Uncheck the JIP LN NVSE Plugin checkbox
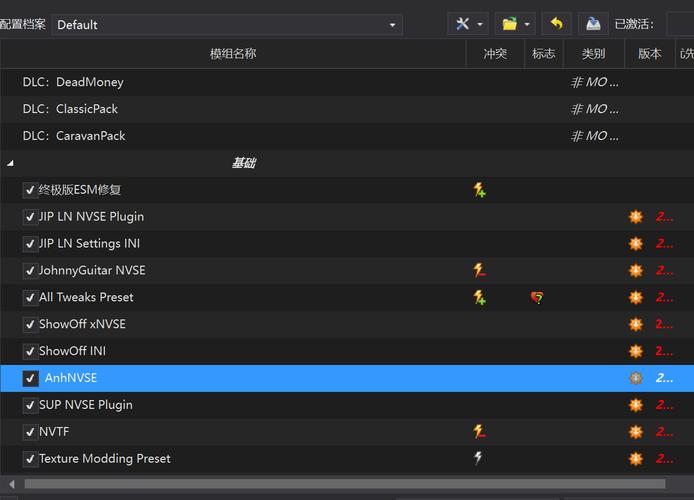Screen dimensions: 694x500 [30, 217]
